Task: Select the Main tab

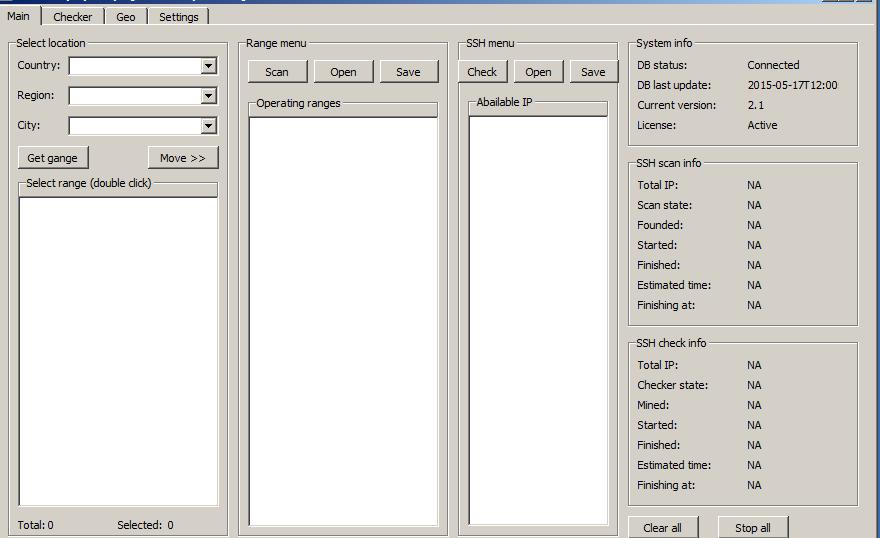Action: point(19,16)
